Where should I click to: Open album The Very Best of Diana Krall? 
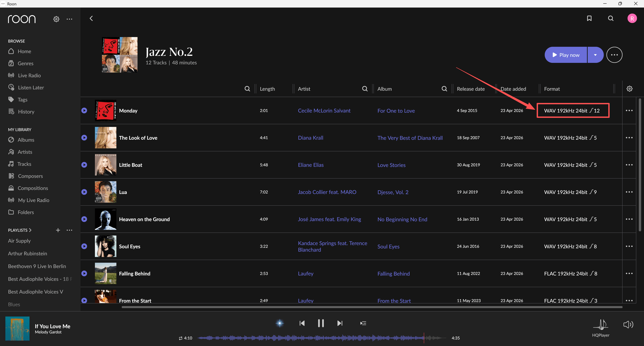point(410,138)
